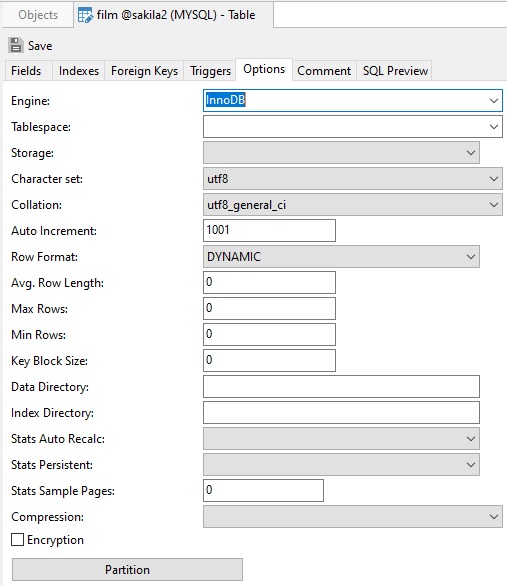Click the Save button label
This screenshot has width=507, height=586.
tap(40, 46)
